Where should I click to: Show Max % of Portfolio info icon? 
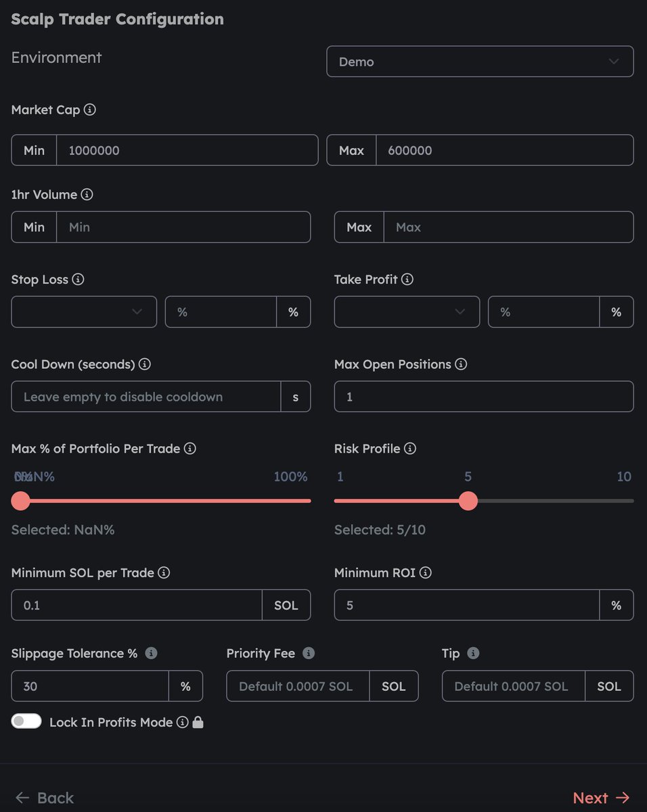190,449
